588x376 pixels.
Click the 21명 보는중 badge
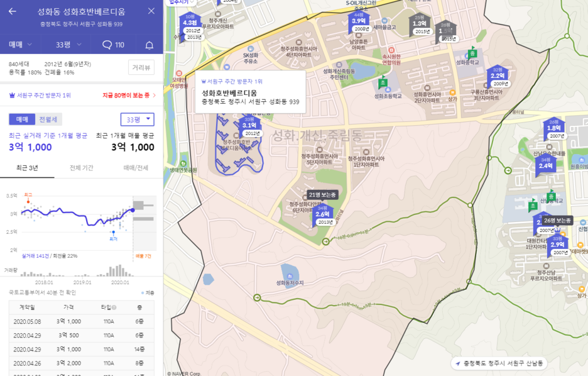click(x=322, y=195)
